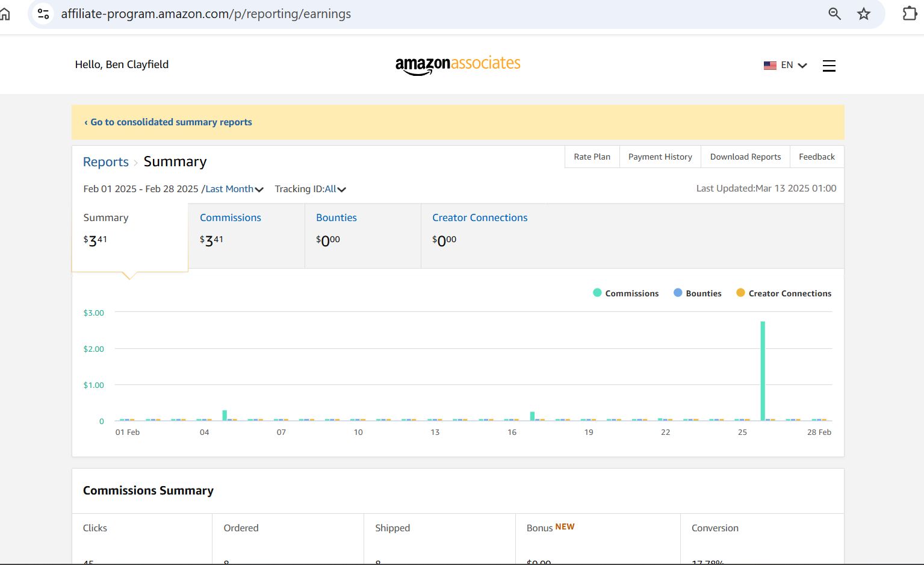Open Payment History

pos(660,157)
